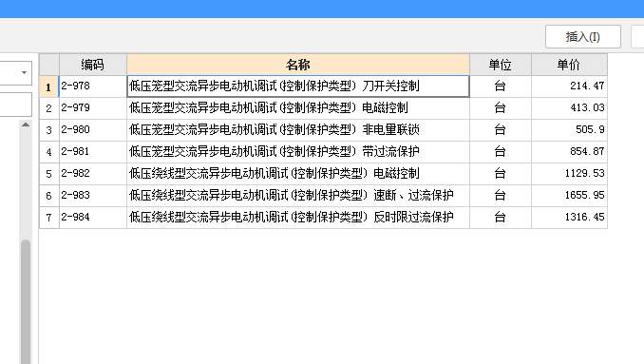This screenshot has width=644, height=364.
Task: Click the 台 unit cell in row 2-984
Action: click(501, 217)
